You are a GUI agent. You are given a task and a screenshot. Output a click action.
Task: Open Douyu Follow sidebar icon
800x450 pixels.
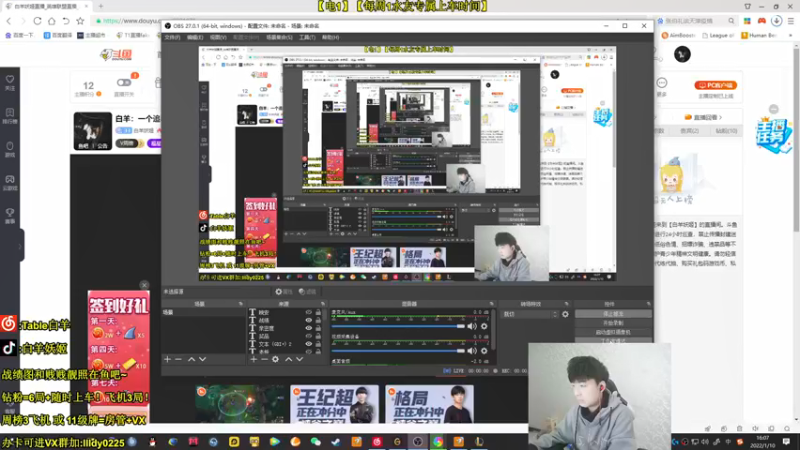(x=10, y=83)
